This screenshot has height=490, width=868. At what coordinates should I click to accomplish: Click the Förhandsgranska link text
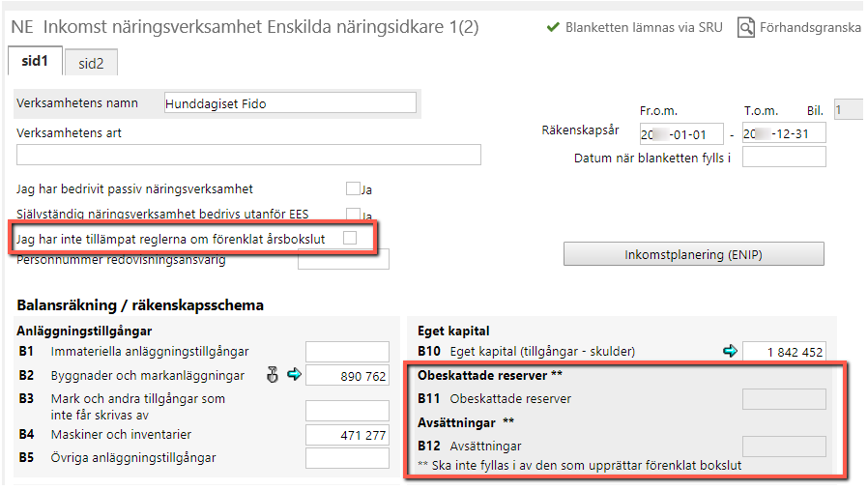810,27
